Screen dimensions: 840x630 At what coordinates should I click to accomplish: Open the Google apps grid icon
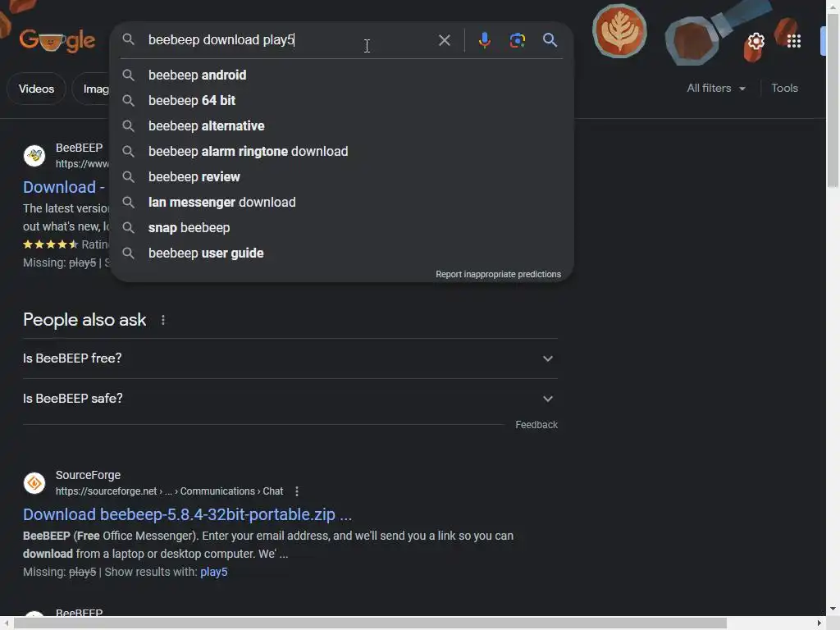pos(794,41)
